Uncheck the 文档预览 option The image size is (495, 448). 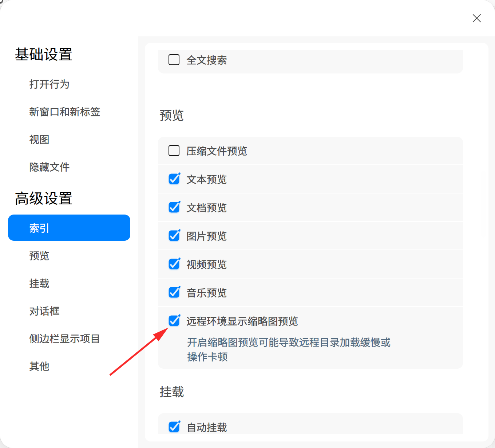[174, 207]
